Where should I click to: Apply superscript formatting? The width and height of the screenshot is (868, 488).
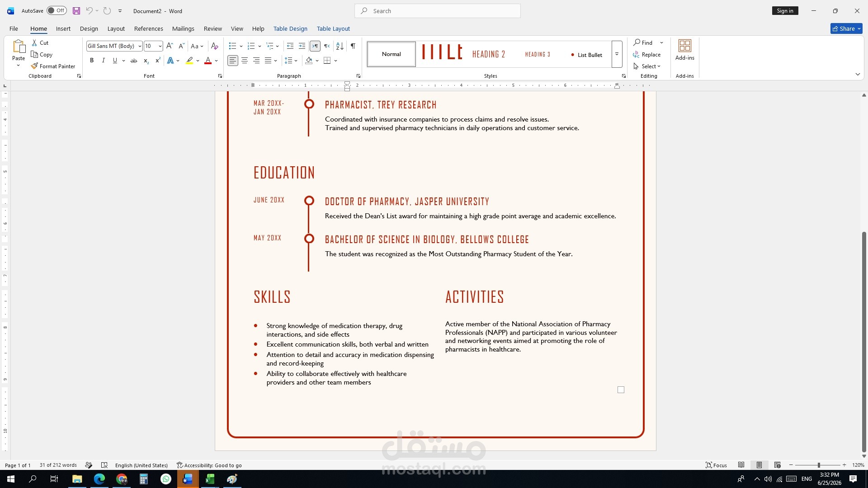coord(158,61)
